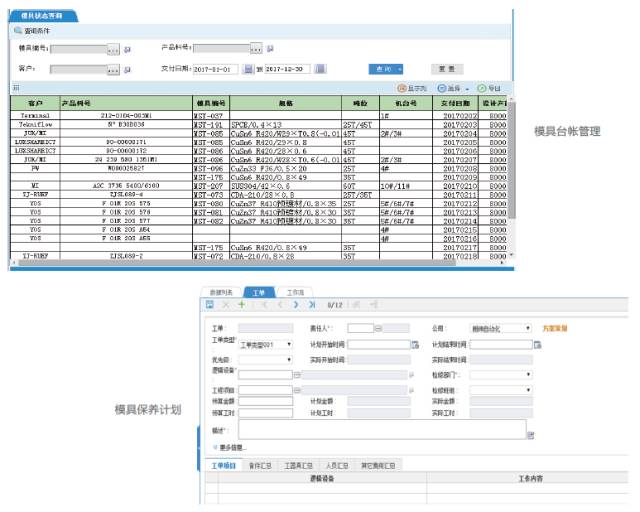Open 工单项目 sub-tab
This screenshot has height=512, width=640.
click(224, 465)
